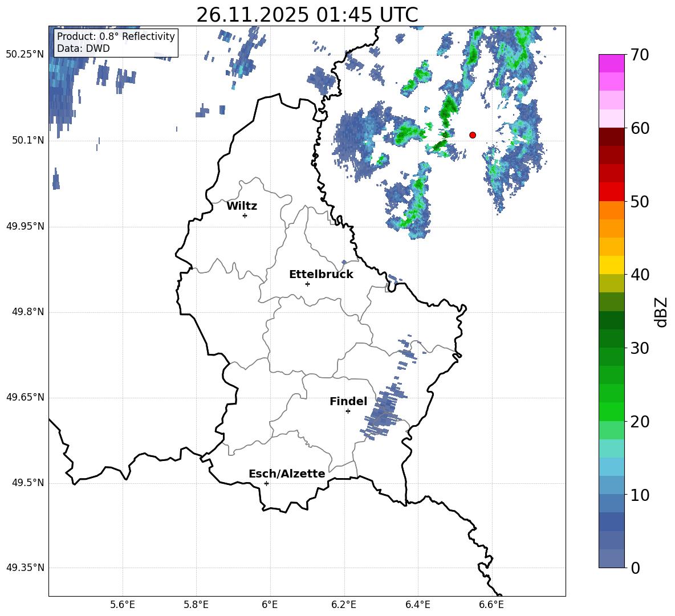This screenshot has width=675, height=616.
Task: Click the 49.65°N latitude label
Action: [25, 397]
